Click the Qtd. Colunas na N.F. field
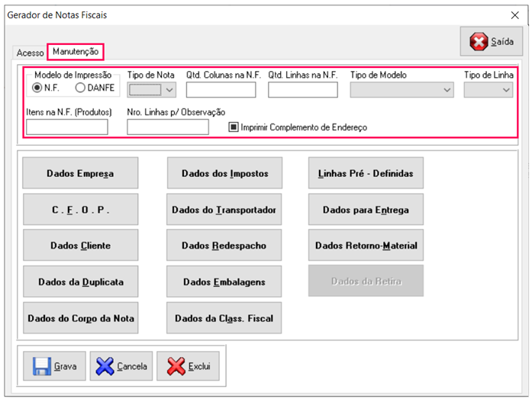This screenshot has height=399, width=532. (221, 90)
